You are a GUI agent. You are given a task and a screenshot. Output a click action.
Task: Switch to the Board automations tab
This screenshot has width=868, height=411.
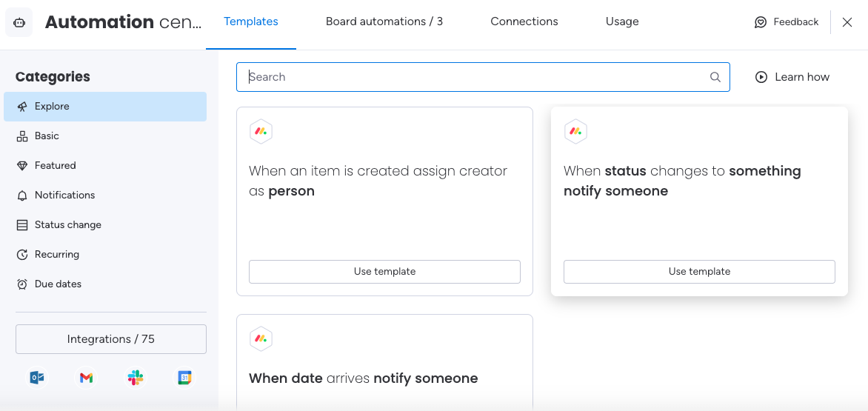point(384,21)
